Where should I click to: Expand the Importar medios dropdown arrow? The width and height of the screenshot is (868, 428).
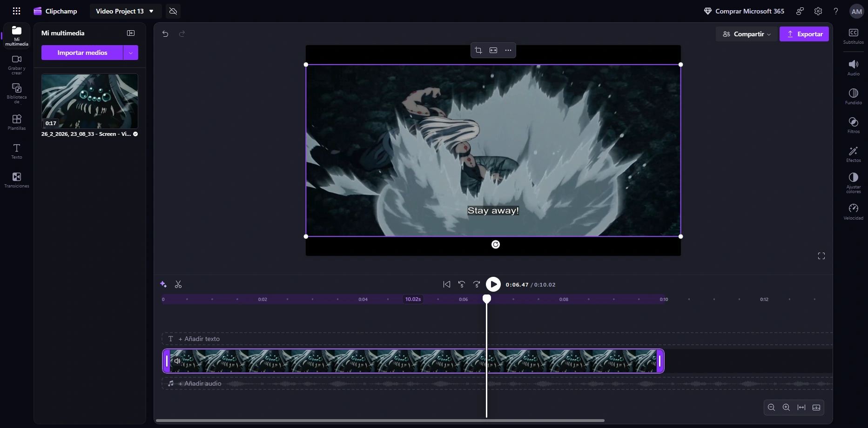click(131, 53)
